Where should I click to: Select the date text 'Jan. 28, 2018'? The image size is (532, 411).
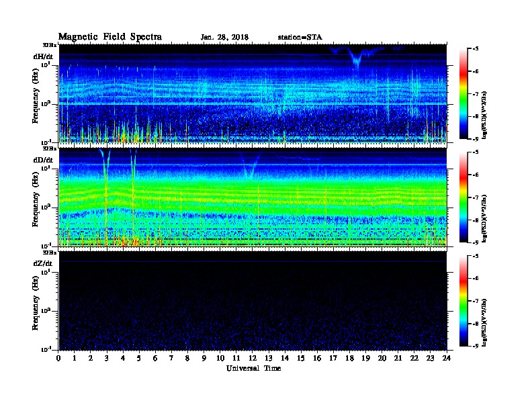click(x=224, y=38)
